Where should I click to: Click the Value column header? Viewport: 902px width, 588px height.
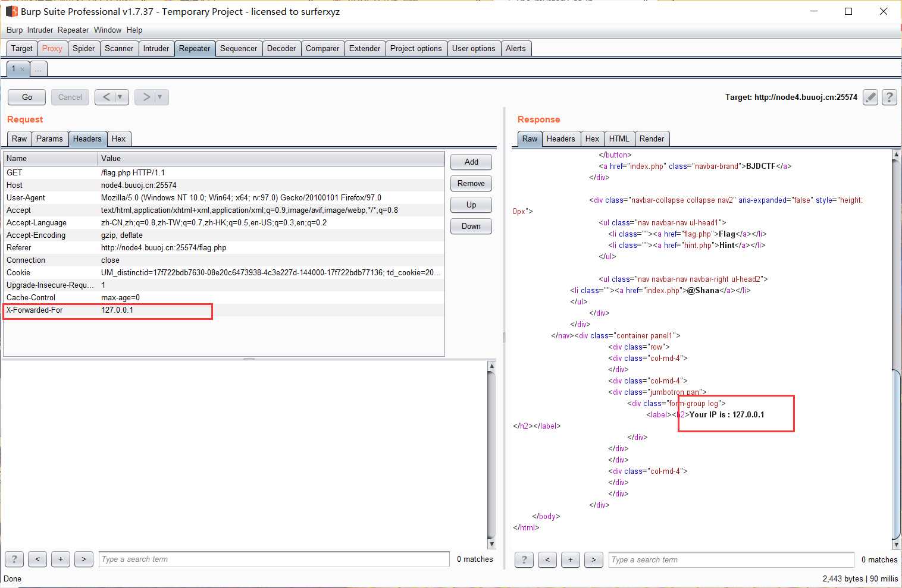[271, 158]
